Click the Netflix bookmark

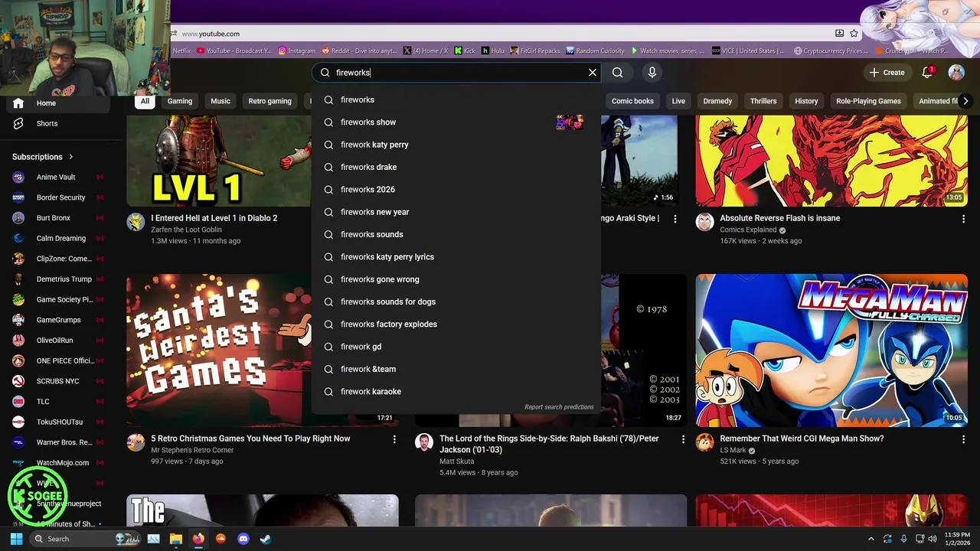(x=181, y=51)
